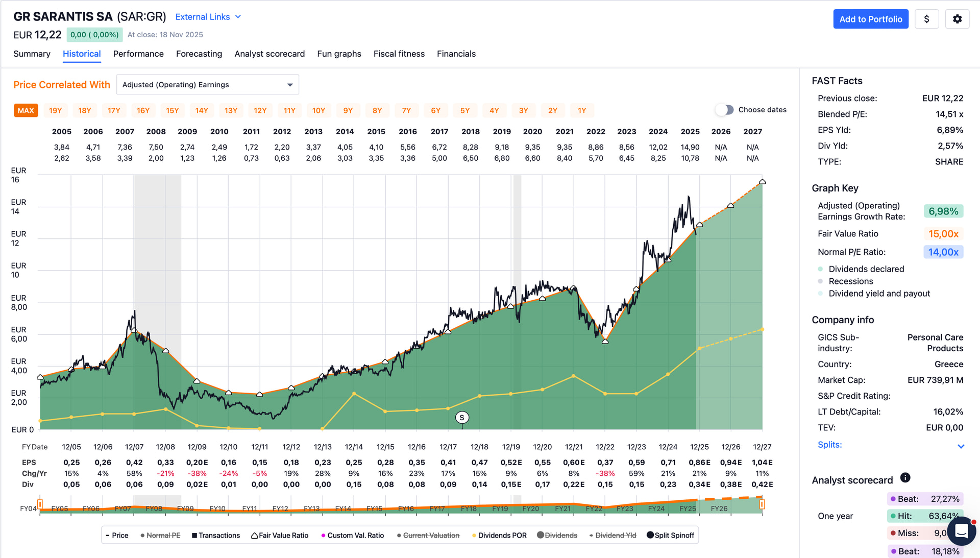Toggle Transactions legend square icon
Screen dimensions: 980x558
(x=194, y=536)
